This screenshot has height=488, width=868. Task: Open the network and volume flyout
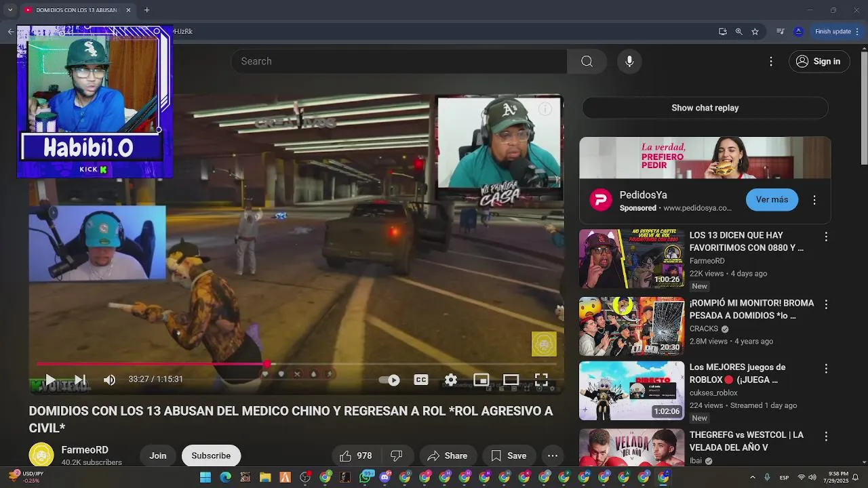[808, 477]
